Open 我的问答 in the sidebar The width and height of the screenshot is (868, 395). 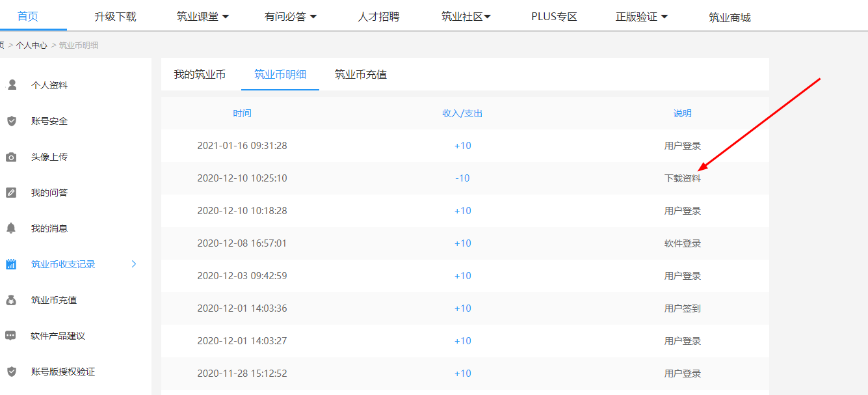point(49,193)
